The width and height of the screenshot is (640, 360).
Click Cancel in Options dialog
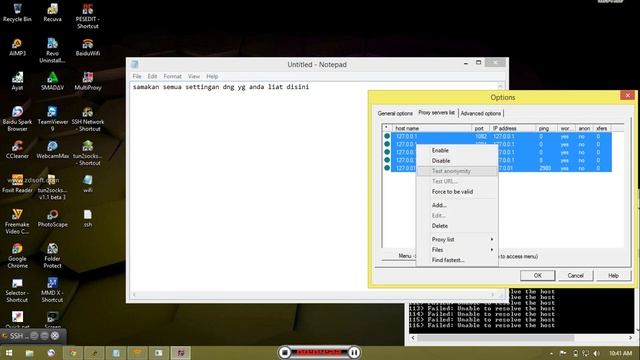pos(576,276)
